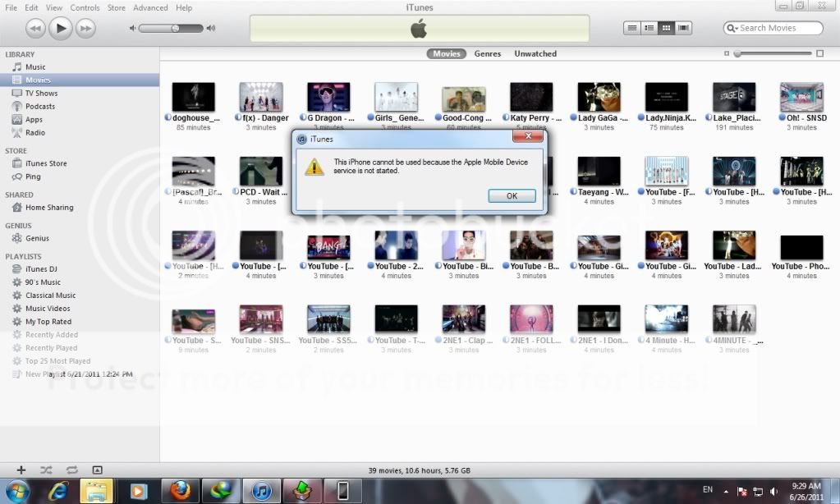Click the Next track button

click(85, 29)
